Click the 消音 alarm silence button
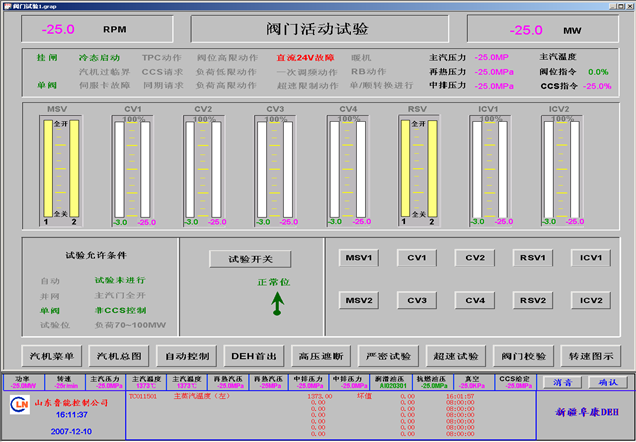The image size is (636, 442). [562, 382]
